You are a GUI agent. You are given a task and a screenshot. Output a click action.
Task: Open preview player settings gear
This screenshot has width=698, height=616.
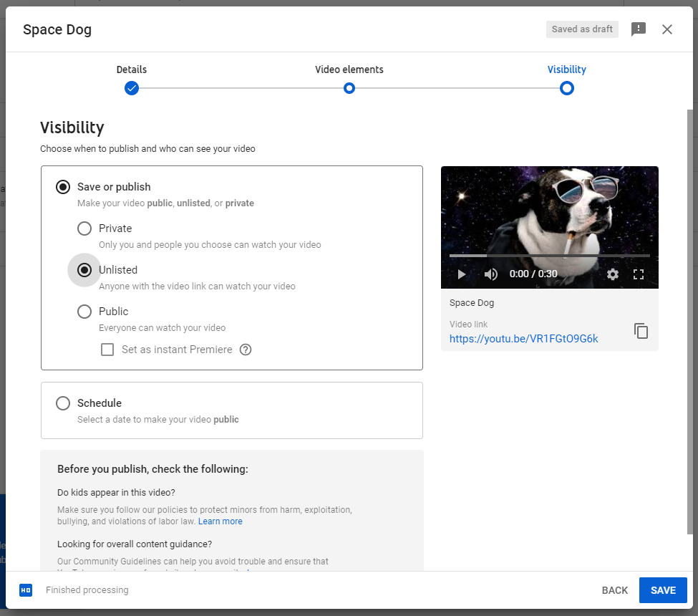tap(613, 274)
